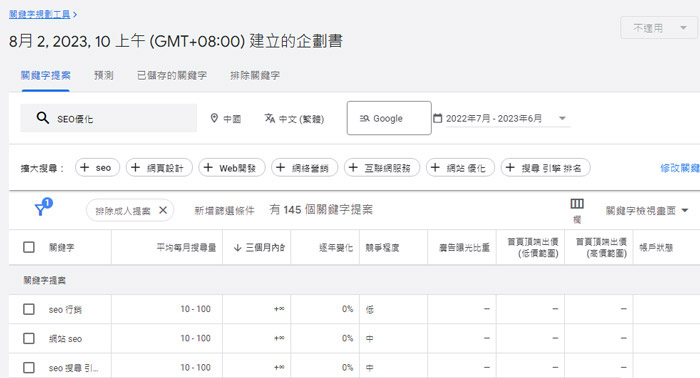The image size is (700, 378).
Task: Click the plus icon on 網站 優化 chip
Action: [435, 167]
